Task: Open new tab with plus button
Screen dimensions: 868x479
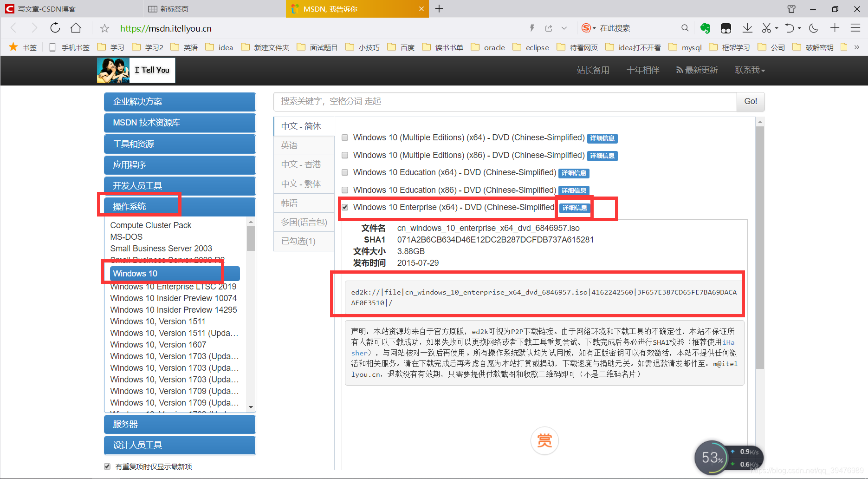Action: click(x=439, y=8)
